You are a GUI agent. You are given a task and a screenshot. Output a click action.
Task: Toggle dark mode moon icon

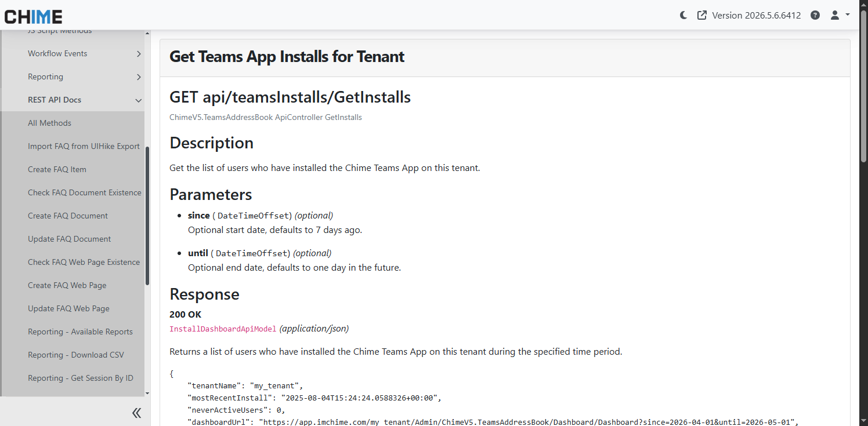point(683,16)
